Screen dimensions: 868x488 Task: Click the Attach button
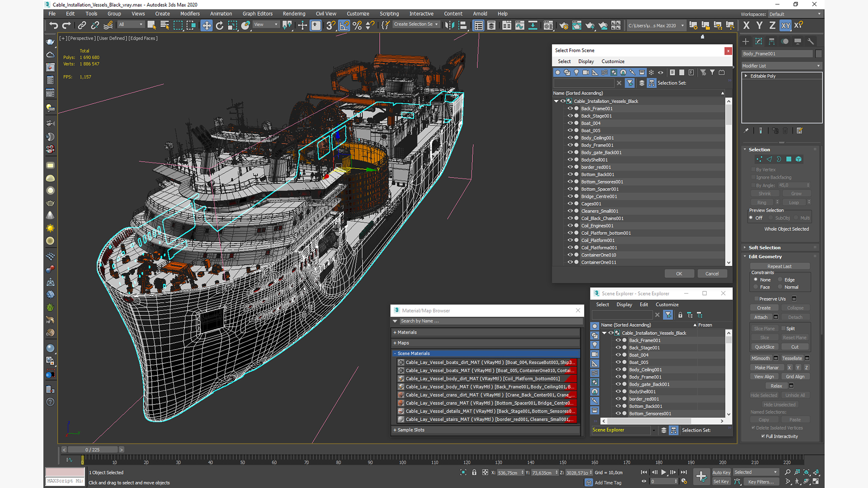761,317
